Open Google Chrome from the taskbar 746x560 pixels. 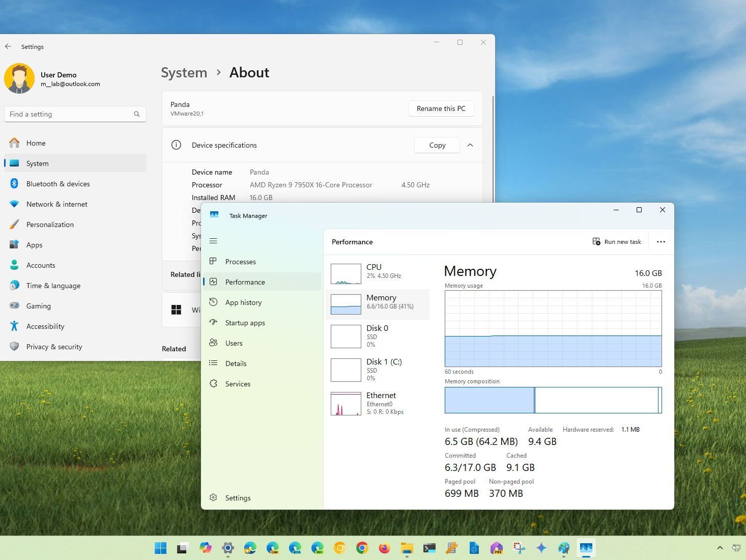[362, 548]
